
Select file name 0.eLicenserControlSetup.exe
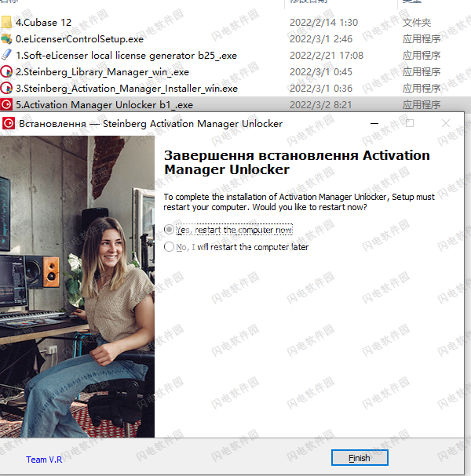[x=79, y=39]
